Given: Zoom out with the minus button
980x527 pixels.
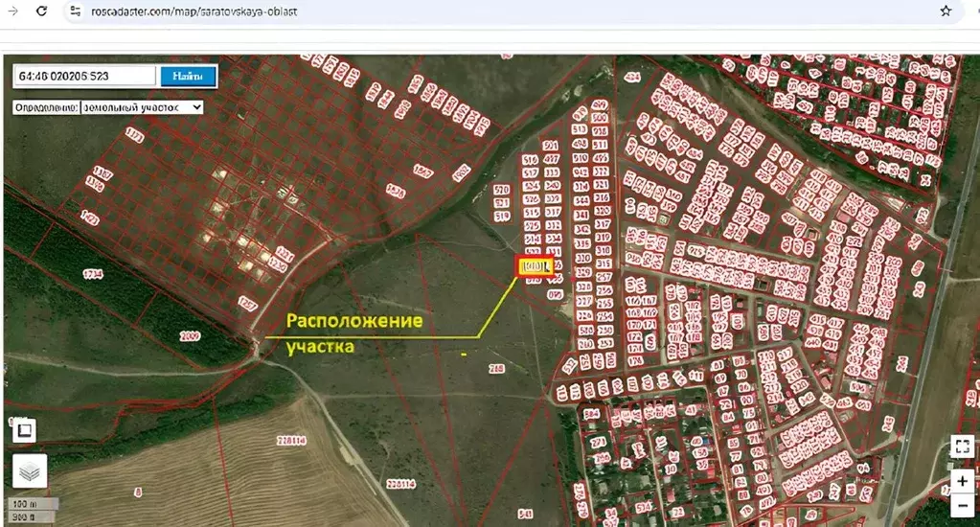Looking at the screenshot, I should [962, 505].
